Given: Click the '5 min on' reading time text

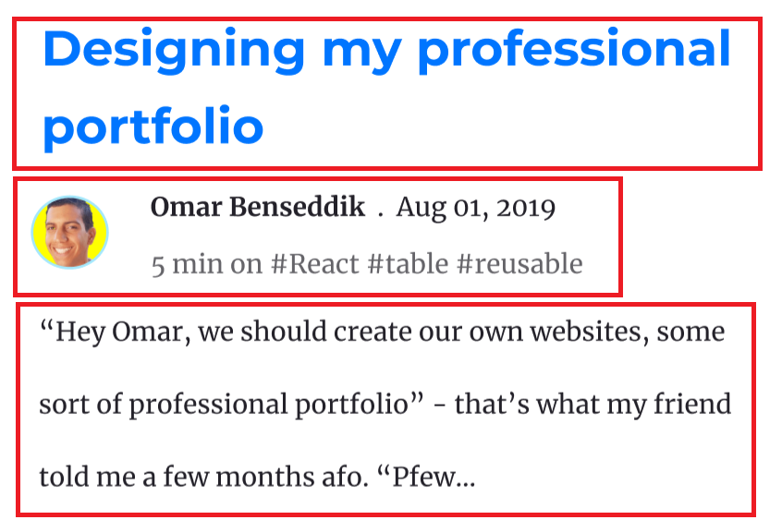Looking at the screenshot, I should tap(206, 264).
